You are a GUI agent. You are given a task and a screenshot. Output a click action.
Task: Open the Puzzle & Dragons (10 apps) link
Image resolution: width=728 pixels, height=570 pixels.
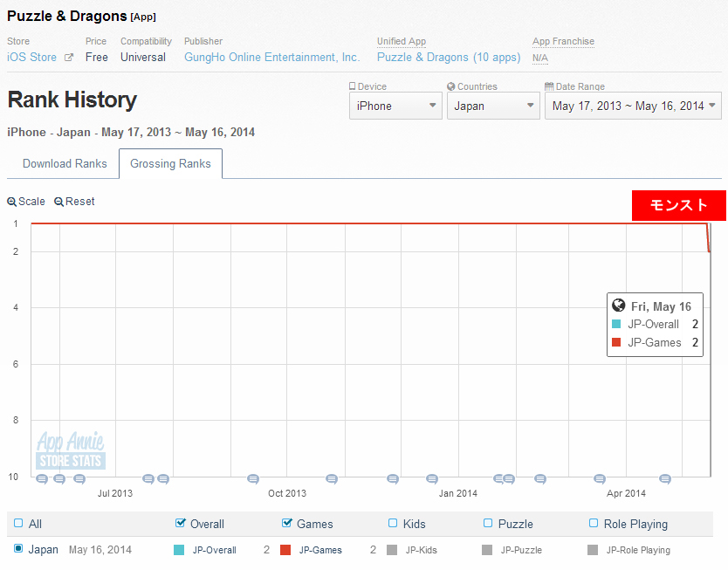(449, 57)
